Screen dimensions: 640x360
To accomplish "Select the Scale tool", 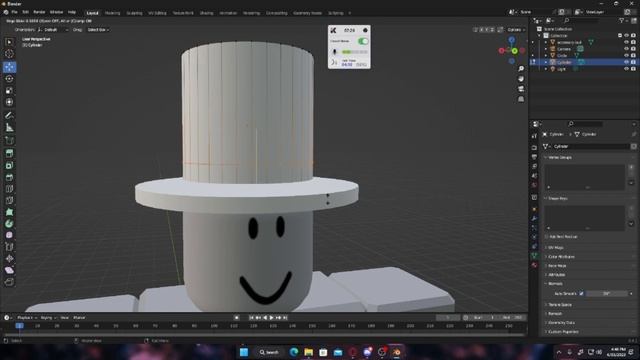I will point(9,91).
